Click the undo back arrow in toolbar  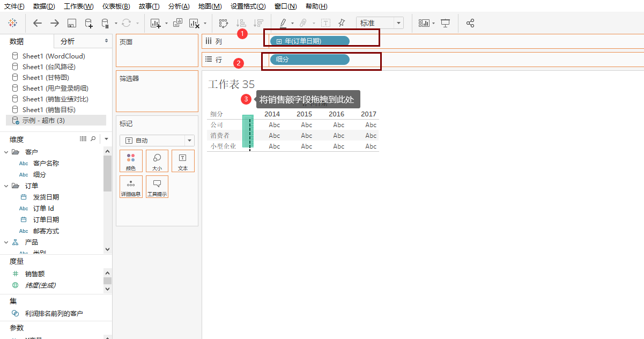tap(37, 23)
